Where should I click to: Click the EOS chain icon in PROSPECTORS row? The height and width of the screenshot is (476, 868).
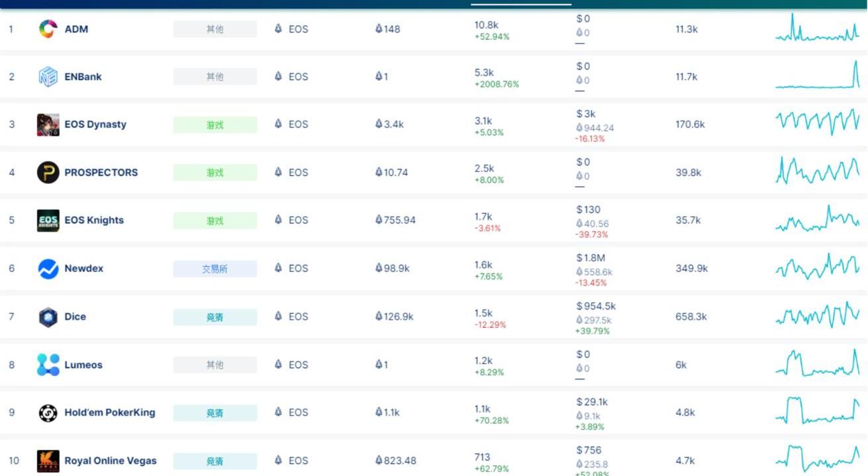pos(278,172)
